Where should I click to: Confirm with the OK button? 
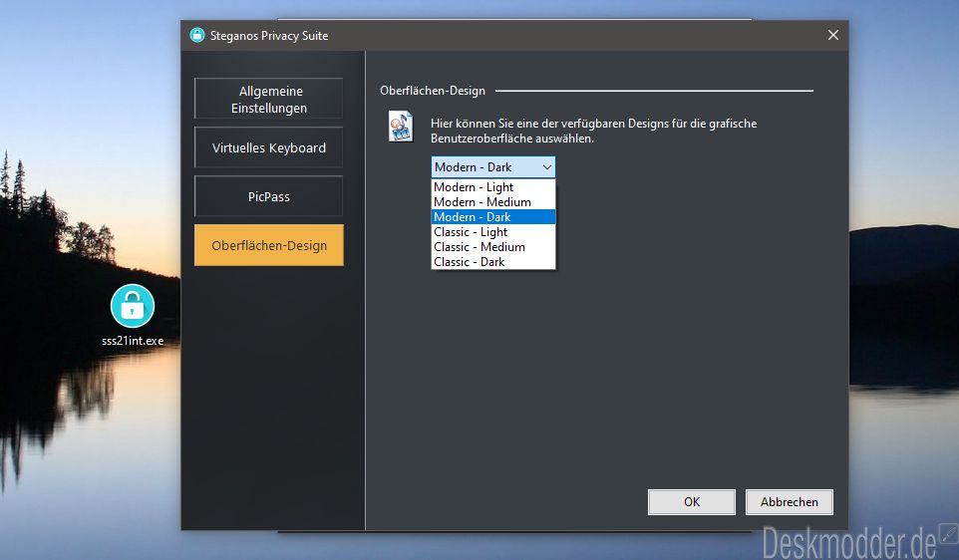pyautogui.click(x=692, y=502)
